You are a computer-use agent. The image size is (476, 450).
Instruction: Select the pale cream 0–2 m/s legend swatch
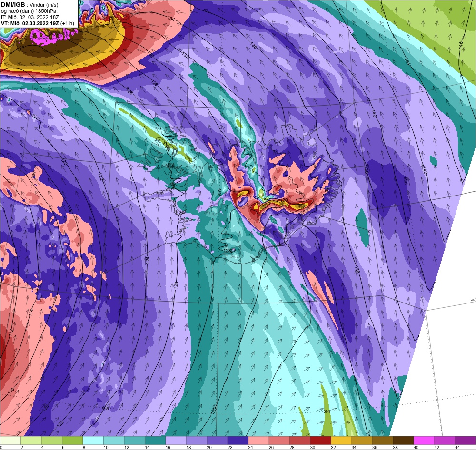(10, 440)
